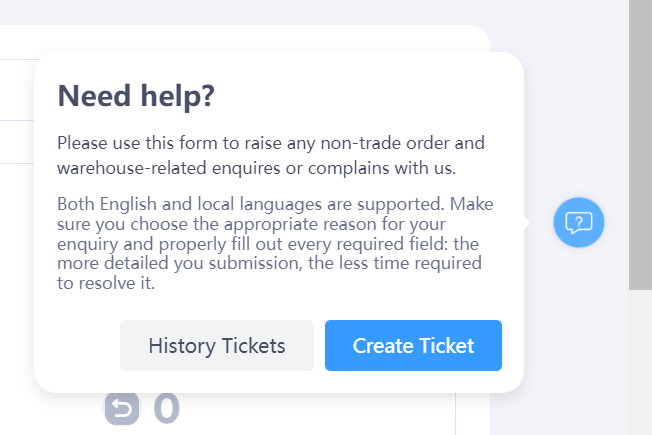The width and height of the screenshot is (652, 435).
Task: Open History Tickets
Action: [217, 346]
